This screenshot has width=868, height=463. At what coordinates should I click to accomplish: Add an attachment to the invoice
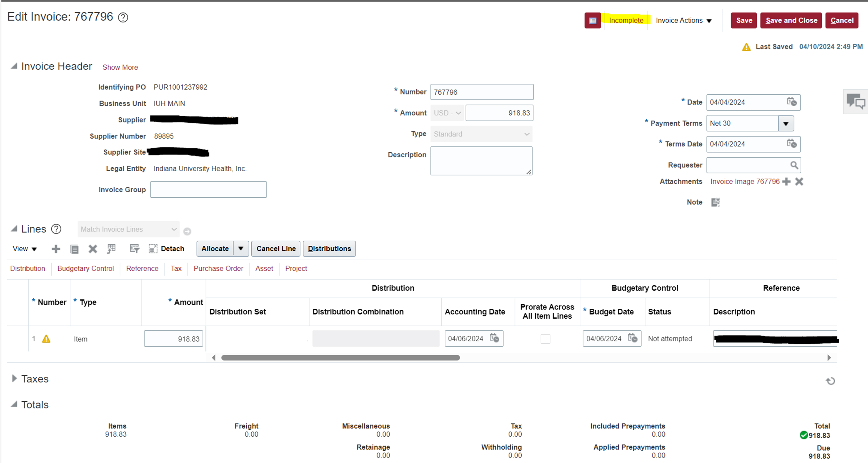(x=787, y=182)
